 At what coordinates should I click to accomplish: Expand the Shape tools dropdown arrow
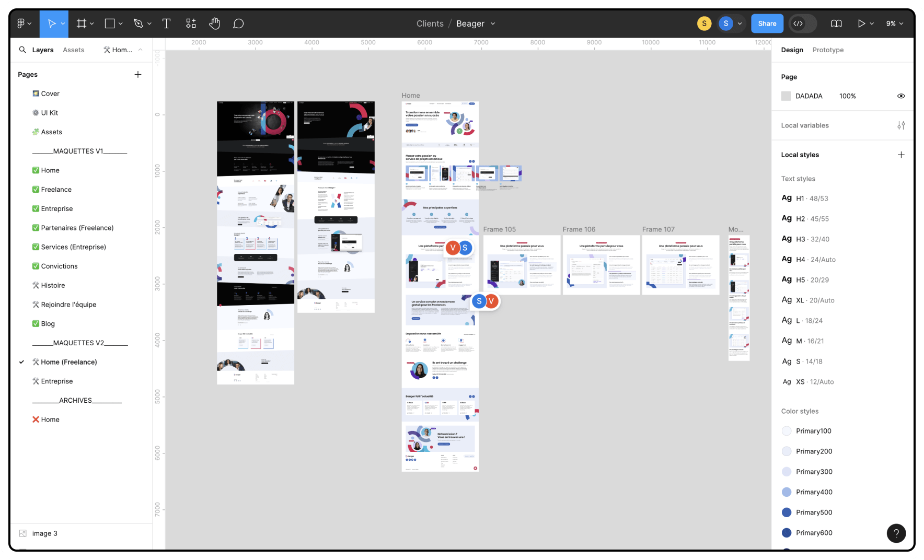[x=121, y=24]
